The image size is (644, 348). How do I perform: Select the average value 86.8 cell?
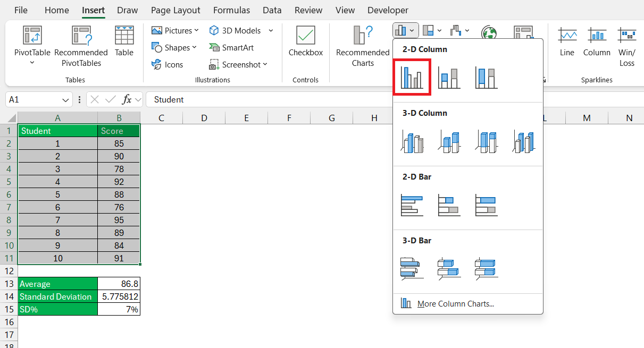(x=119, y=284)
